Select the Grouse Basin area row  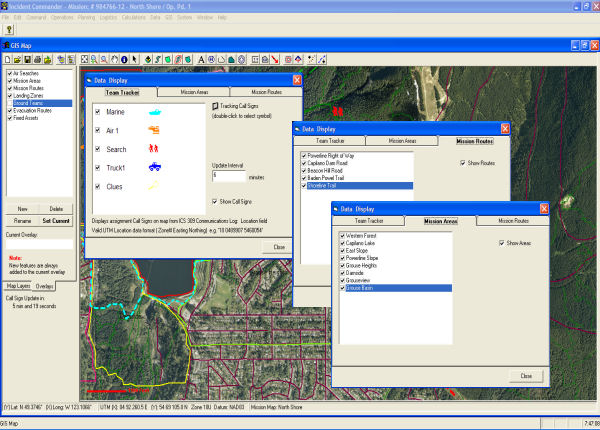tap(396, 288)
